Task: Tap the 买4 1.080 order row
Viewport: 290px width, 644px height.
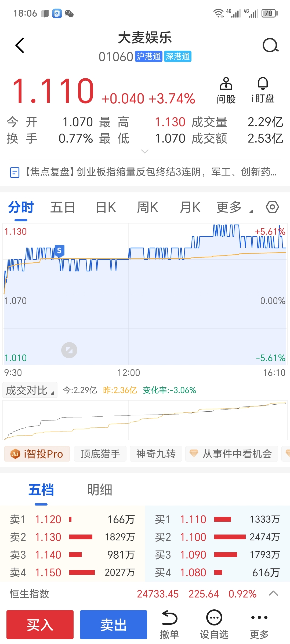Action: pyautogui.click(x=218, y=573)
